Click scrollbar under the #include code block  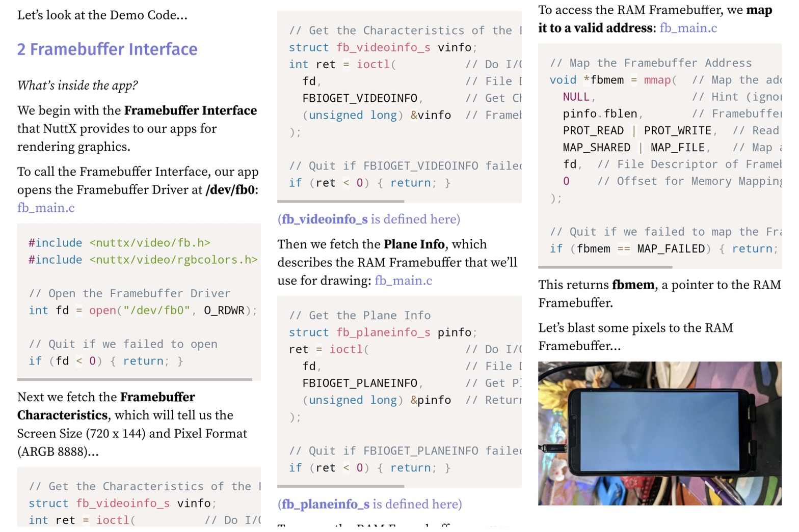click(135, 379)
